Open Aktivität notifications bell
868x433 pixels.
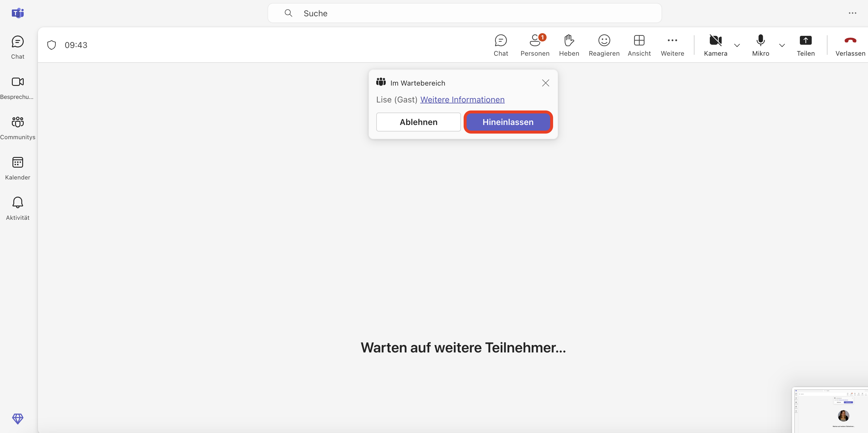(x=17, y=208)
